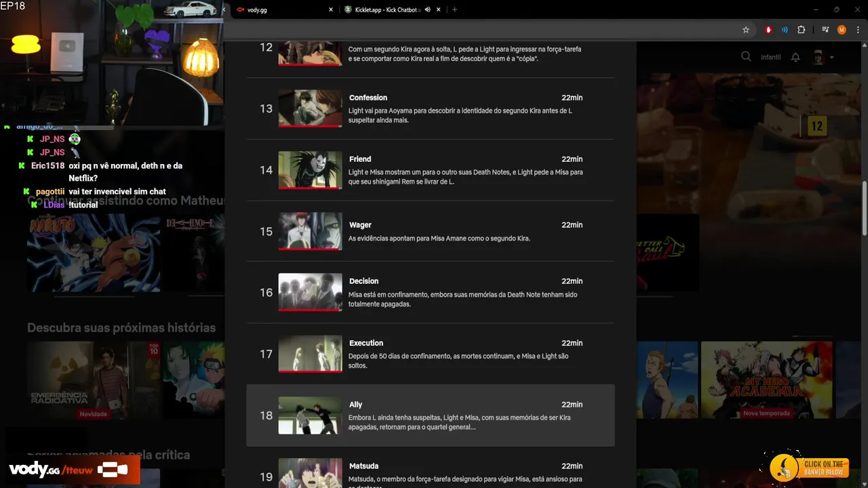Viewport: 868px width, 488px height.
Task: Click the Wager episode description text
Action: [x=439, y=239]
